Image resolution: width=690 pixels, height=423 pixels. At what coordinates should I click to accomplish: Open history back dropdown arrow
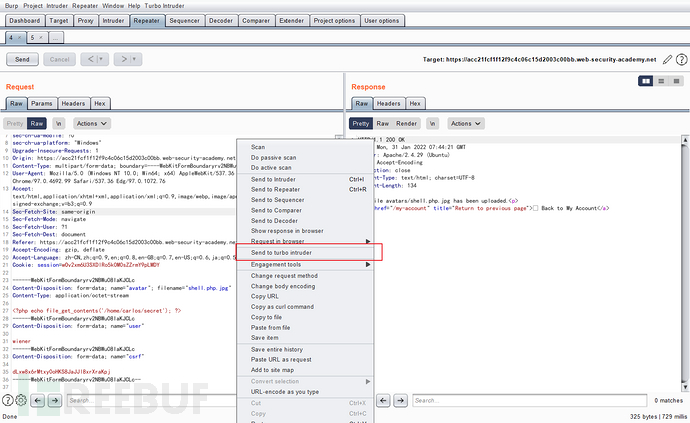101,59
